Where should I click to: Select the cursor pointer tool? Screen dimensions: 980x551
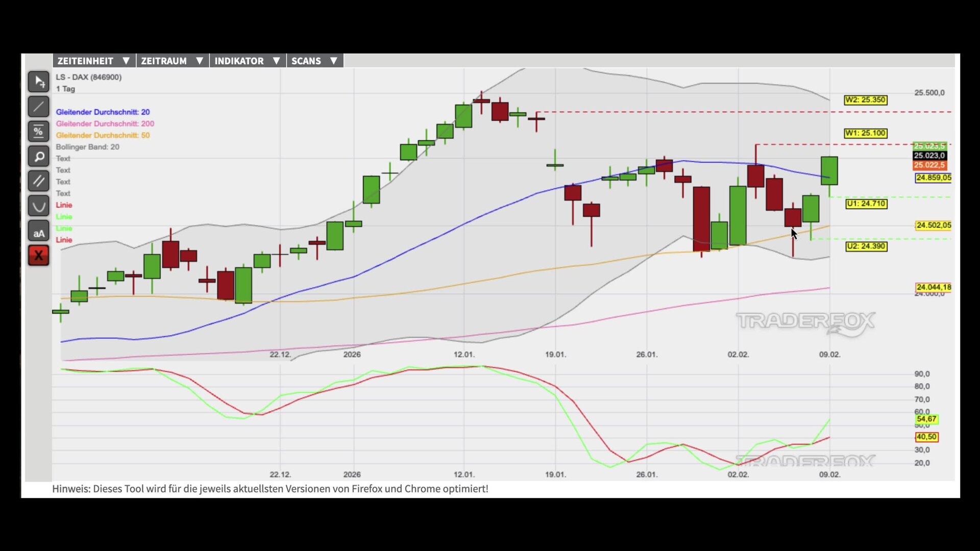pos(39,82)
